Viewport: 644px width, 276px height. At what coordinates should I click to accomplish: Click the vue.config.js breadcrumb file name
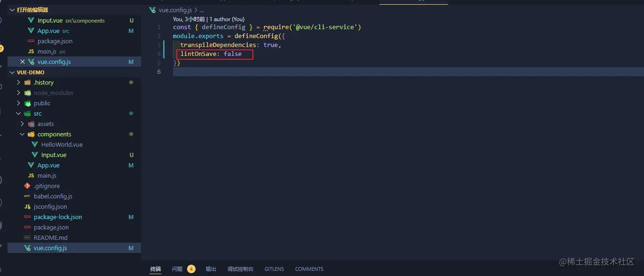tap(175, 9)
